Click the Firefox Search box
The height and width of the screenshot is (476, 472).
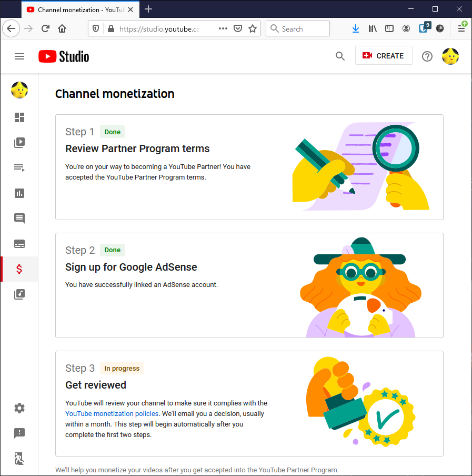(x=298, y=28)
